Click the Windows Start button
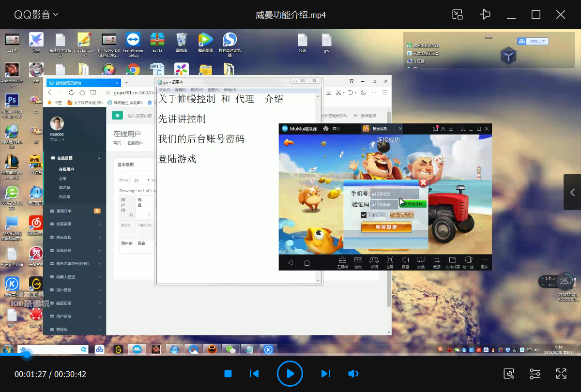This screenshot has height=392, width=581. point(8,349)
